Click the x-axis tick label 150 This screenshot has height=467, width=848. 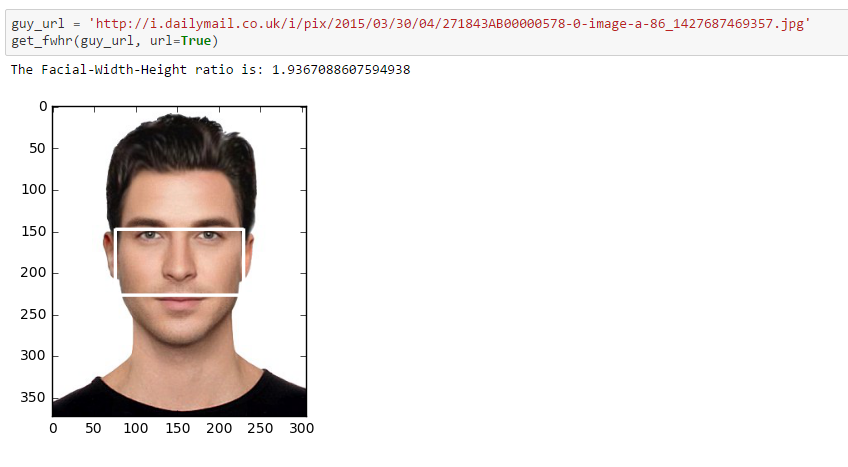[x=176, y=428]
